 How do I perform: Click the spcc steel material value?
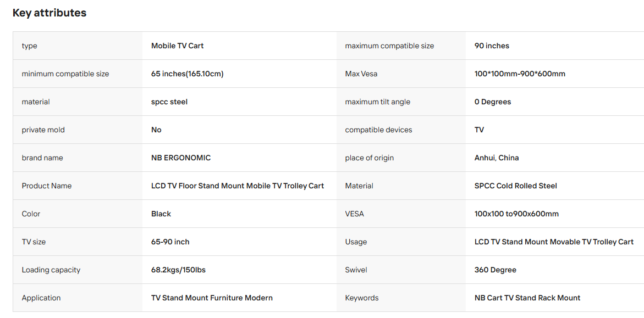169,102
